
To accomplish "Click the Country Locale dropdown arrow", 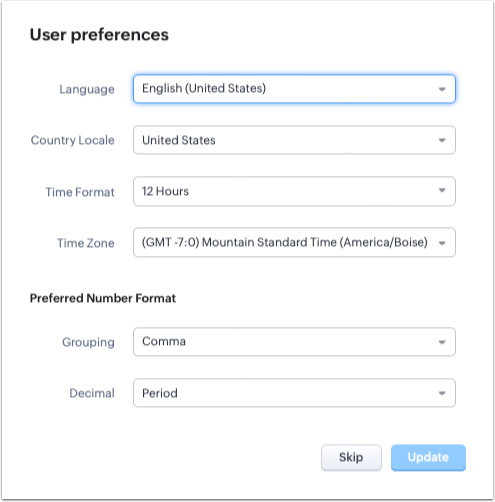I will (x=442, y=140).
